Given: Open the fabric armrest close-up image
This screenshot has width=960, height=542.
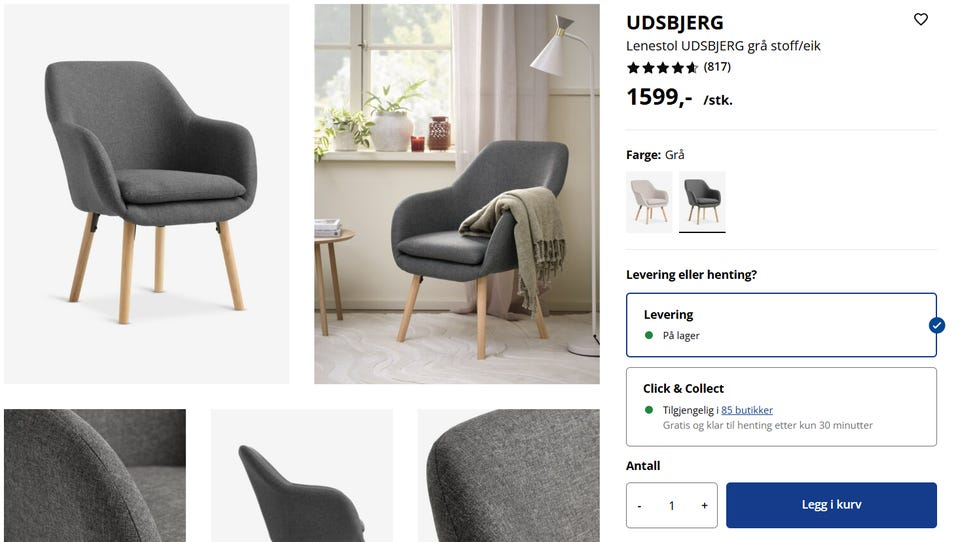Looking at the screenshot, I should click(x=95, y=475).
